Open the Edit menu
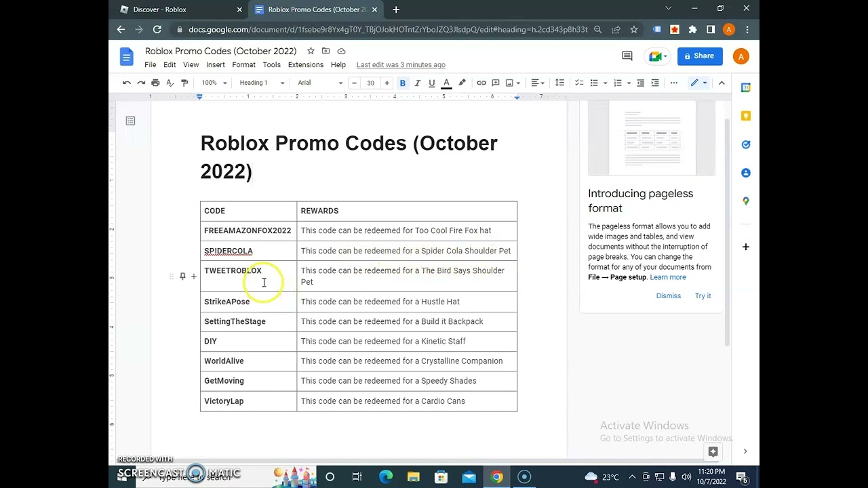Screen dimensions: 868x488 tap(170, 64)
